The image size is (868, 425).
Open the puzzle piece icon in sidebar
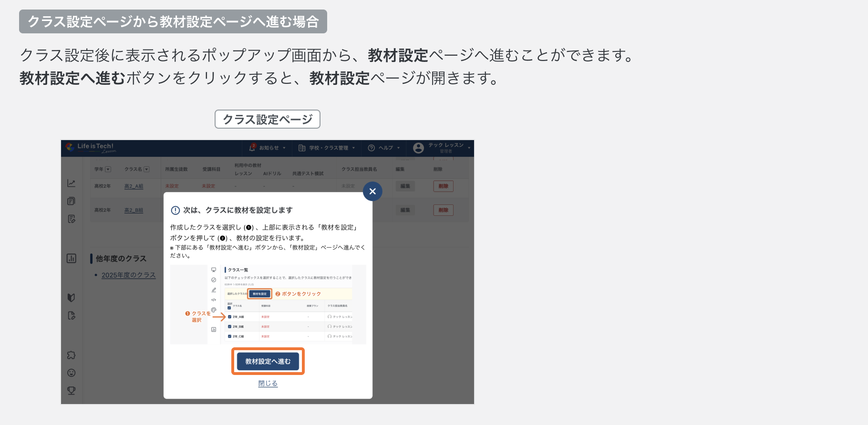[72, 355]
